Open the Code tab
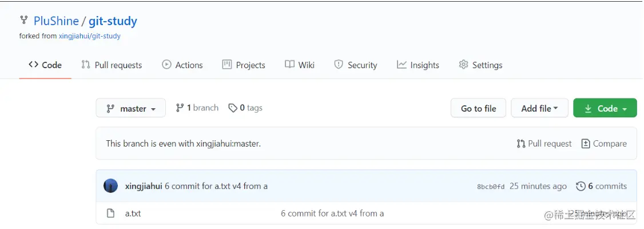This screenshot has width=644, height=229. [45, 65]
